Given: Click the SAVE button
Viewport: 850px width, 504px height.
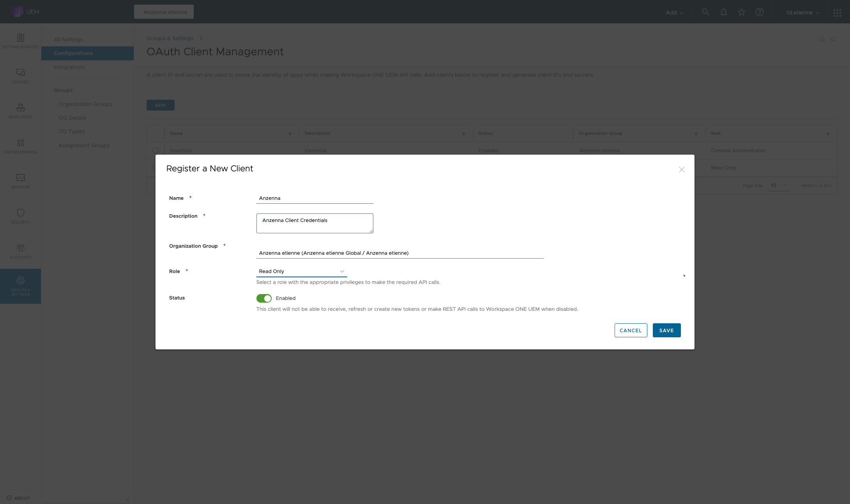Looking at the screenshot, I should (x=666, y=330).
